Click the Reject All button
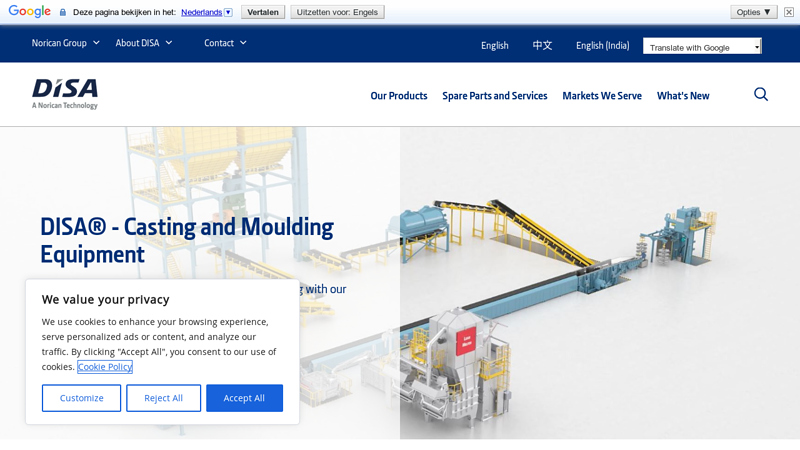Viewport: 800px width, 450px height. pos(163,398)
